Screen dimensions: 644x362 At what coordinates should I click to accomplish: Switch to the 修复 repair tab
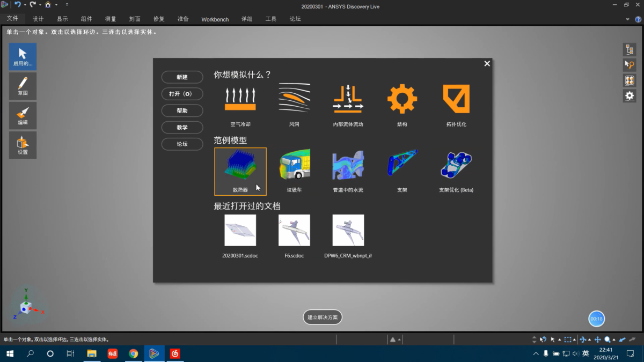pyautogui.click(x=159, y=19)
